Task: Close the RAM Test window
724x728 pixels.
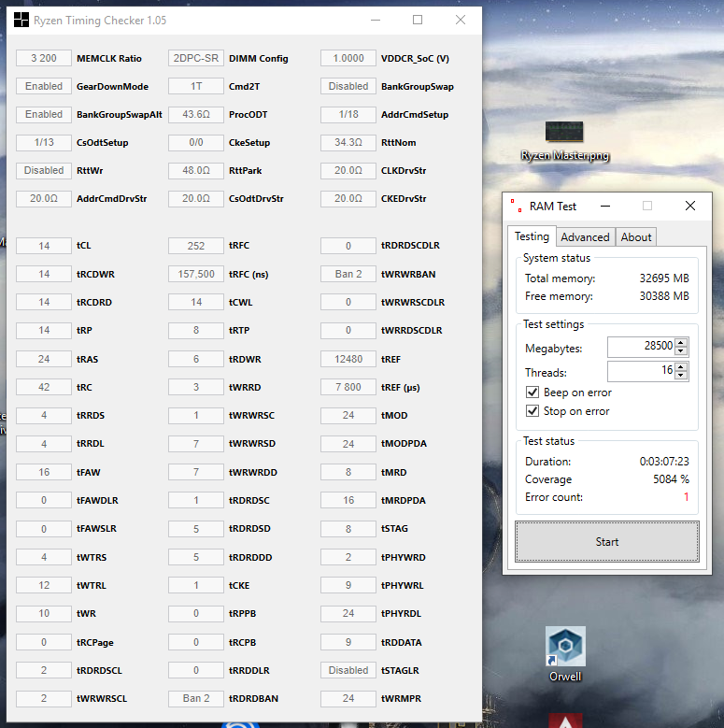Action: (690, 206)
